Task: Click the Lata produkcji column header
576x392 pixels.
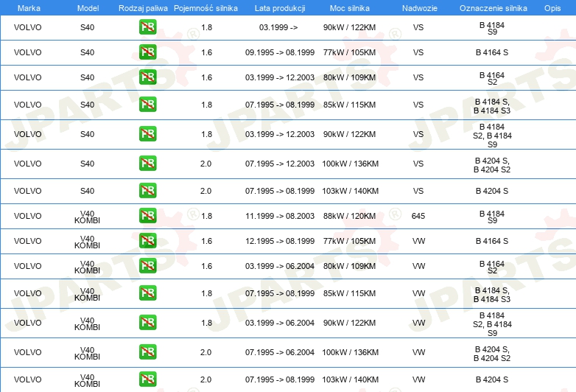Action: 280,8
